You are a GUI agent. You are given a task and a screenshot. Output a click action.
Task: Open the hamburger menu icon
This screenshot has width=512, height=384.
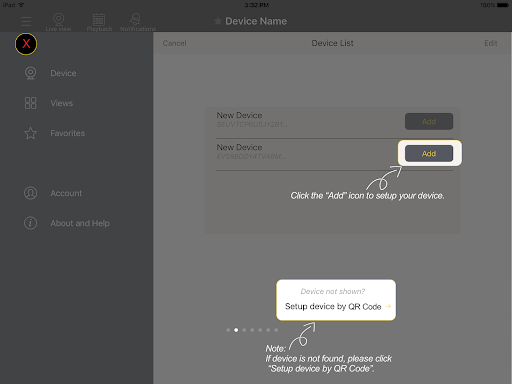[26, 21]
